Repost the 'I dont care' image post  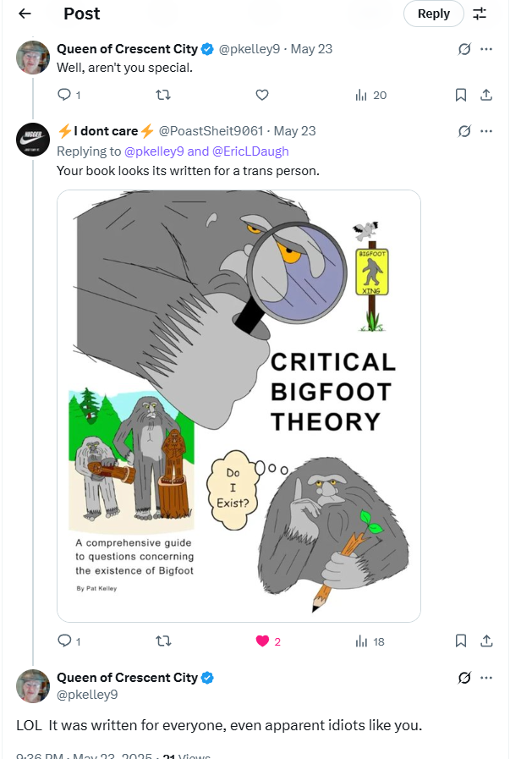163,641
